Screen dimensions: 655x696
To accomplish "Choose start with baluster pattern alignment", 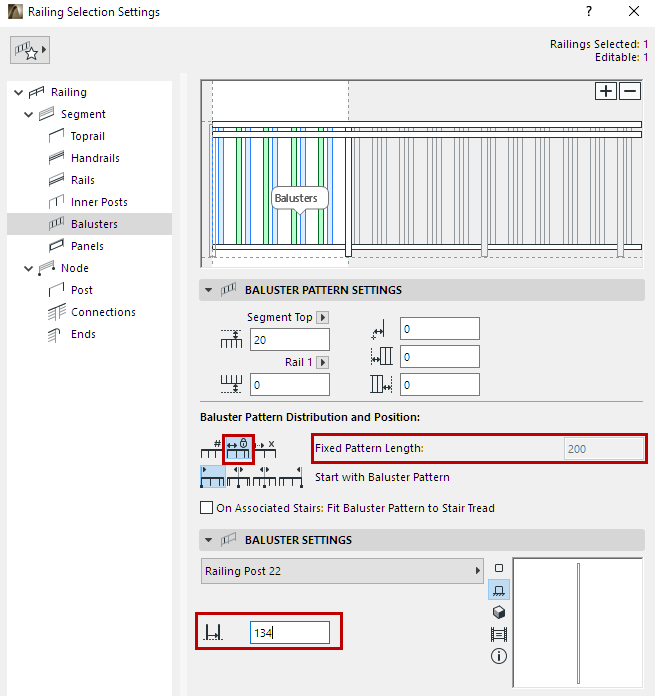I will pos(213,477).
